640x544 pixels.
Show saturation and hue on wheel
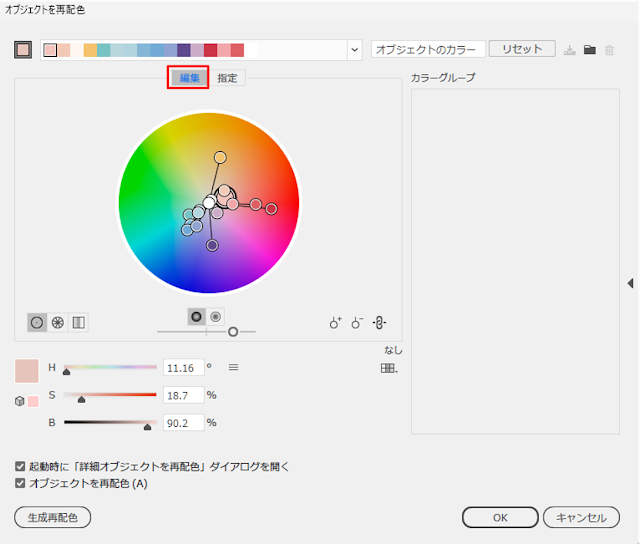tap(196, 317)
